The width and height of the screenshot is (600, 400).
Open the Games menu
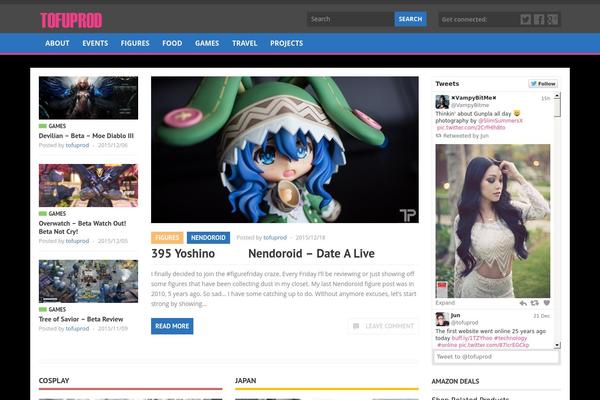207,43
